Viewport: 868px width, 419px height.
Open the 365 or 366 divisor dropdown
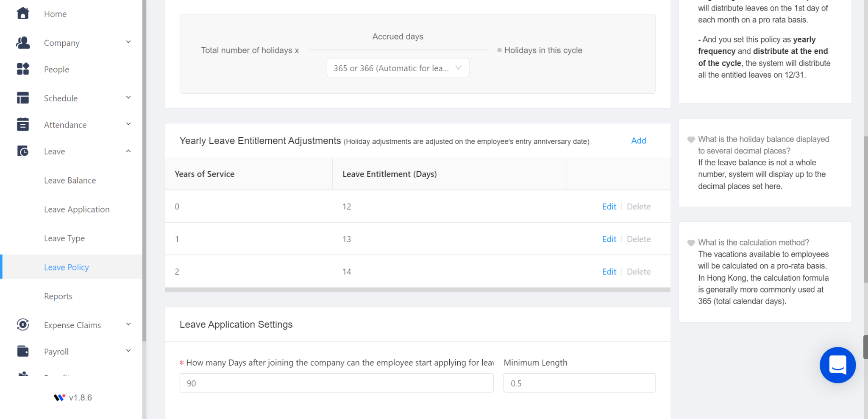click(x=398, y=68)
